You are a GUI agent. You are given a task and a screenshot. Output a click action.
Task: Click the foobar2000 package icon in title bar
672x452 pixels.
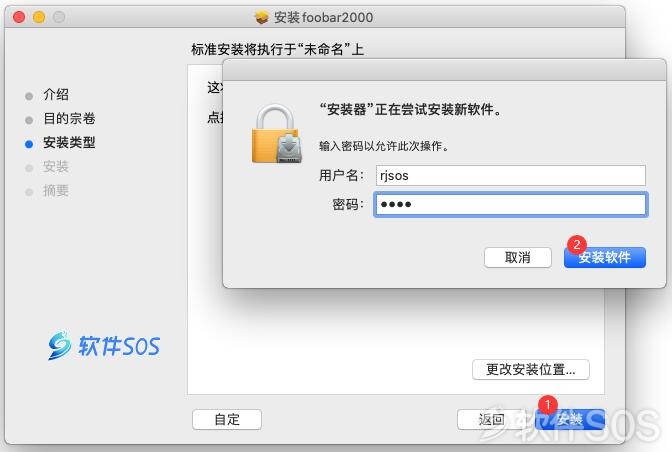tap(261, 18)
